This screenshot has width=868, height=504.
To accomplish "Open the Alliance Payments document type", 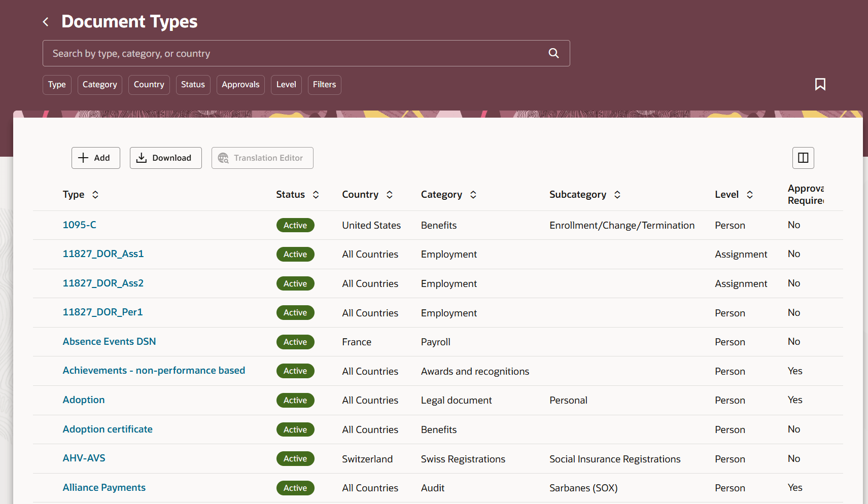I will click(104, 487).
